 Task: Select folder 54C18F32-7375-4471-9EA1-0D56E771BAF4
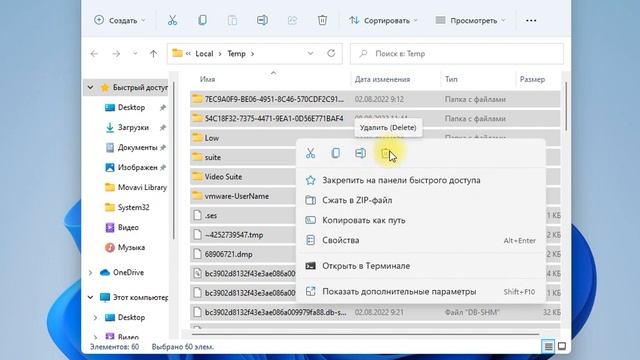coord(375,118)
